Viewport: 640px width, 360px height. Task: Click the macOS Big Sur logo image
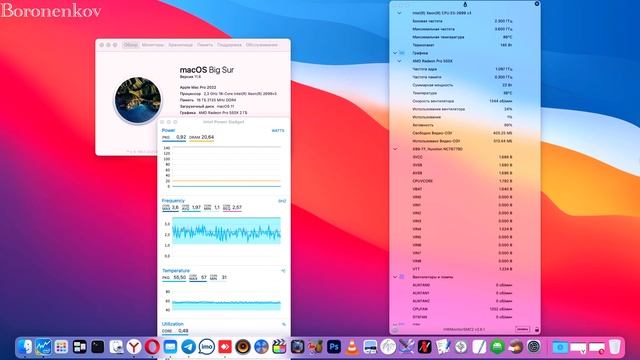tap(138, 100)
